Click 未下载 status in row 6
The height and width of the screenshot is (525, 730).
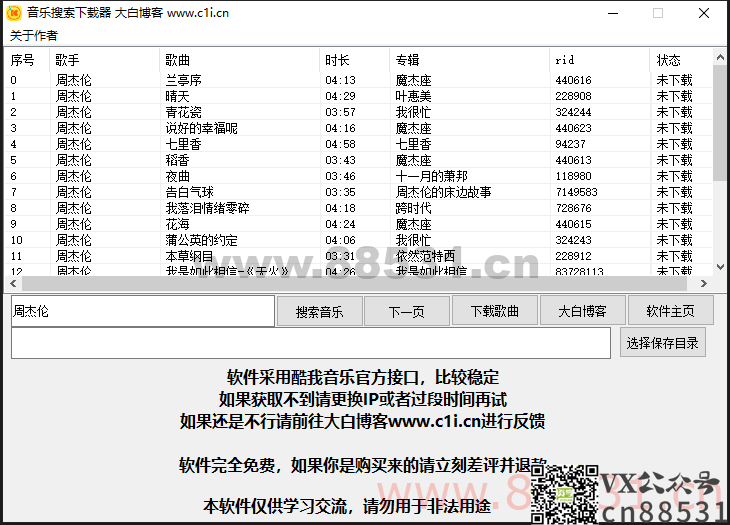(675, 176)
